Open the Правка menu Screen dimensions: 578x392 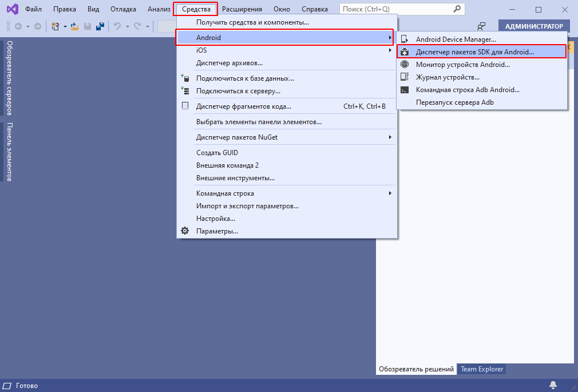[65, 9]
